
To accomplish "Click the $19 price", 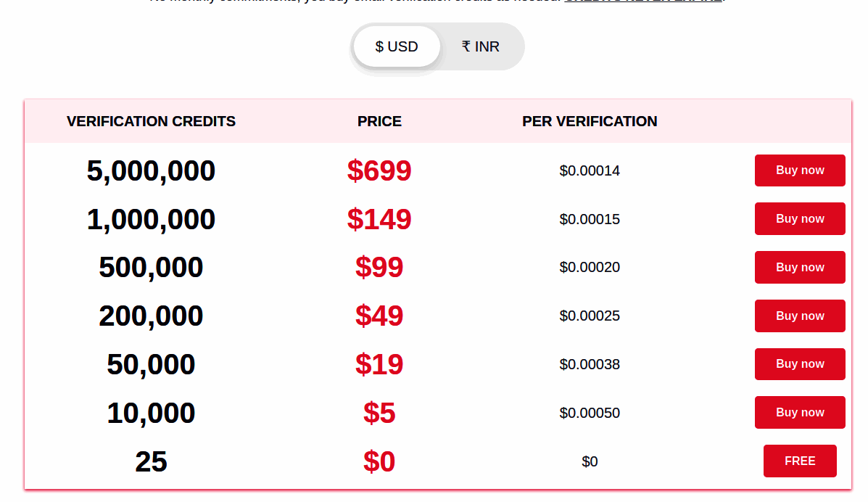I will 379,364.
